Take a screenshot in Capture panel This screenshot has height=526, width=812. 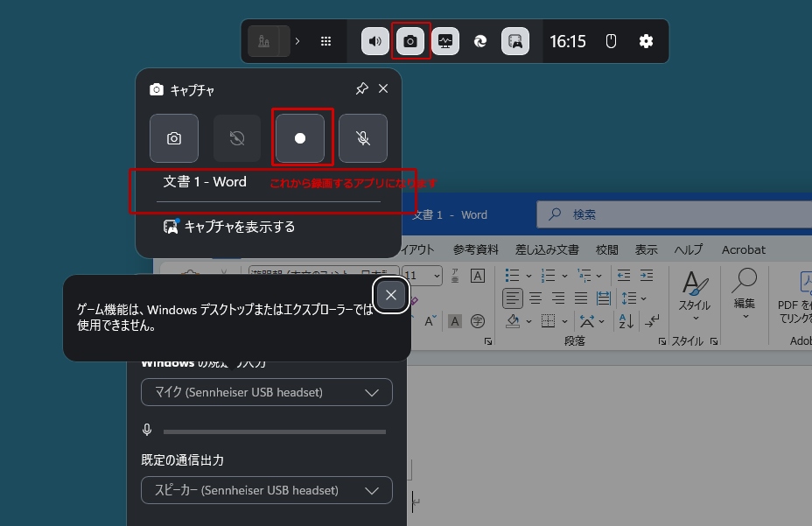tap(174, 138)
